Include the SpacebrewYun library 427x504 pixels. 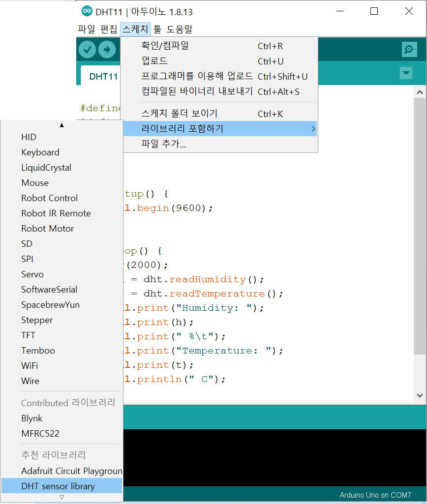pos(61,305)
